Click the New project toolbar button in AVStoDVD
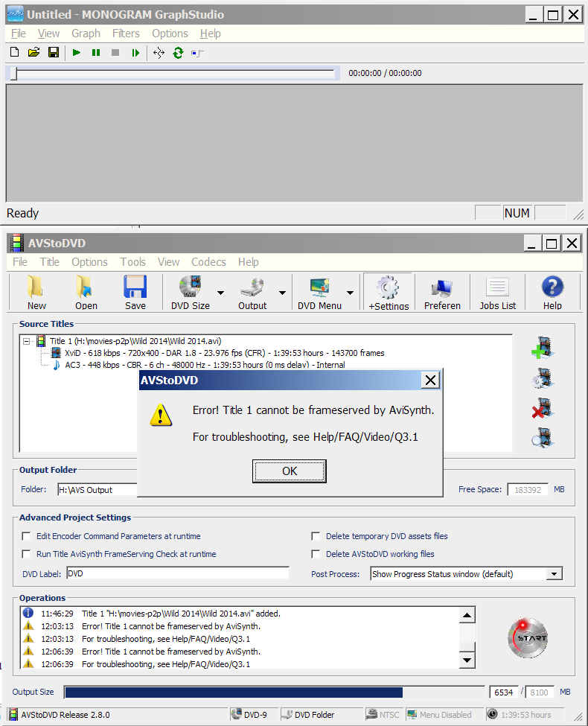588x726 pixels. tap(36, 292)
